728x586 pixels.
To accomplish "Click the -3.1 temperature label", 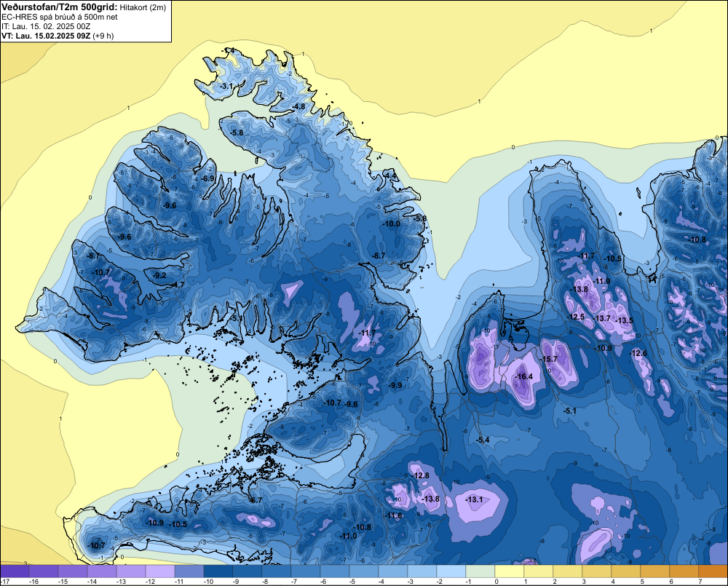I will (x=226, y=87).
